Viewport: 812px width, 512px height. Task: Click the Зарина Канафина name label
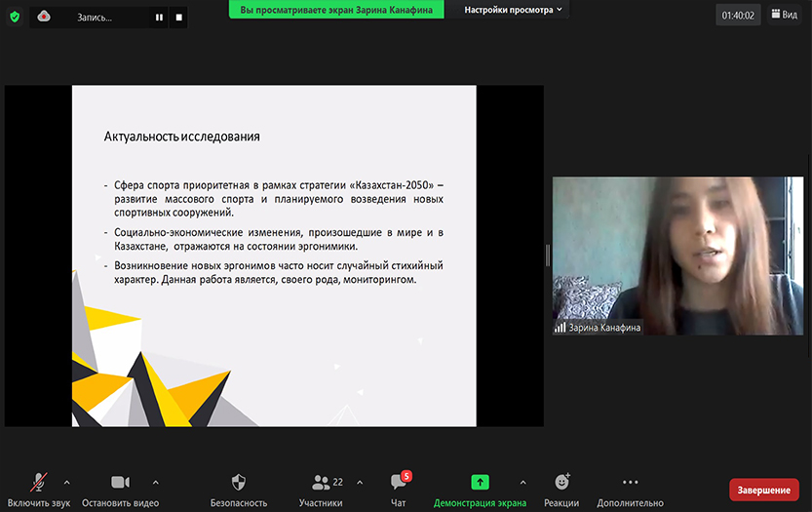tap(604, 328)
